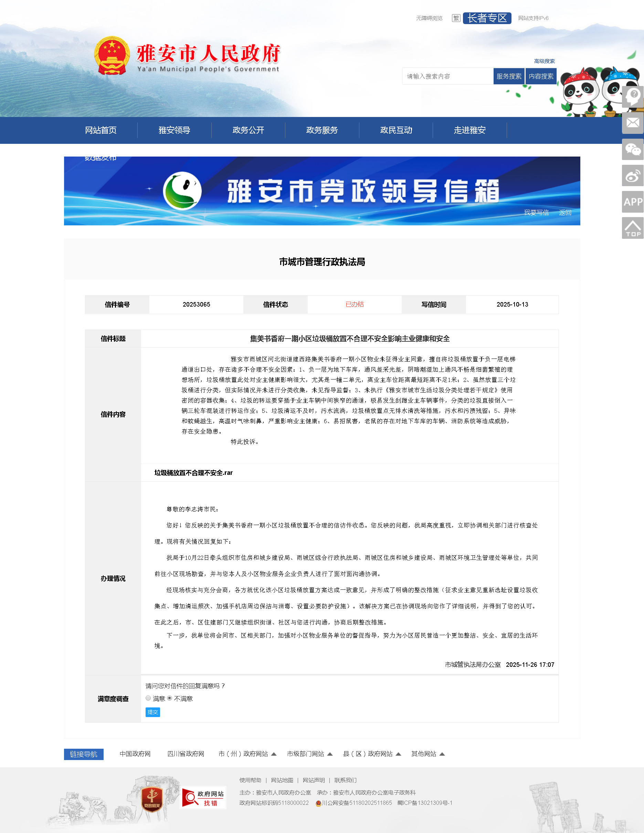The width and height of the screenshot is (644, 833).
Task: Select the 不满意 radio button
Action: point(169,698)
